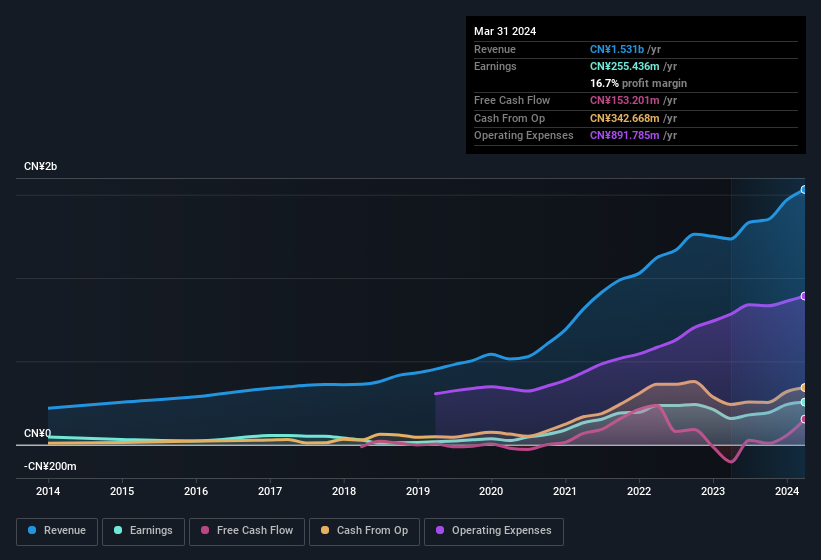Image resolution: width=821 pixels, height=560 pixels.
Task: Click the CN¥2b y-axis label
Action: pos(40,166)
